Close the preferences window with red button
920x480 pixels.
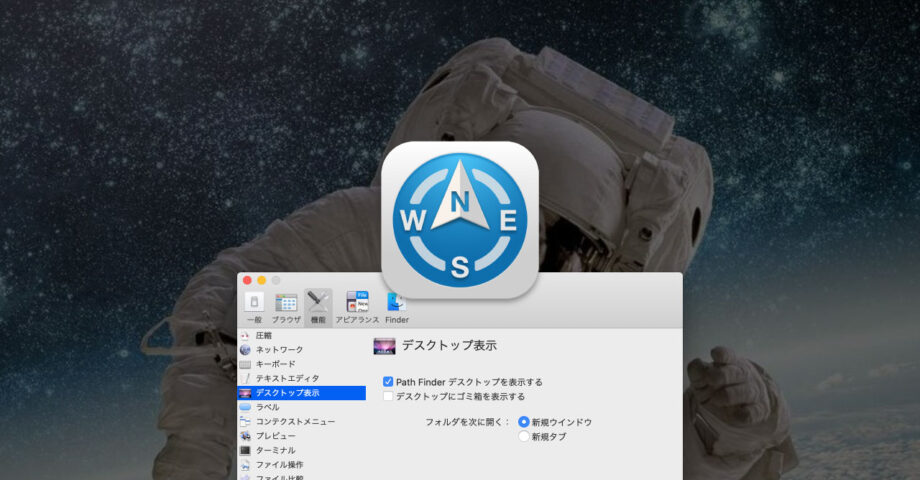coord(248,280)
